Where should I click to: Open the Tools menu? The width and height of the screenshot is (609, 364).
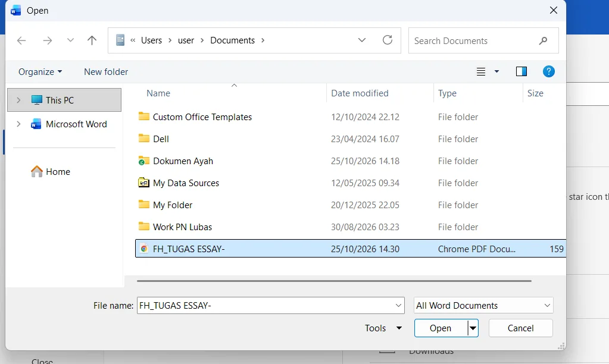383,328
